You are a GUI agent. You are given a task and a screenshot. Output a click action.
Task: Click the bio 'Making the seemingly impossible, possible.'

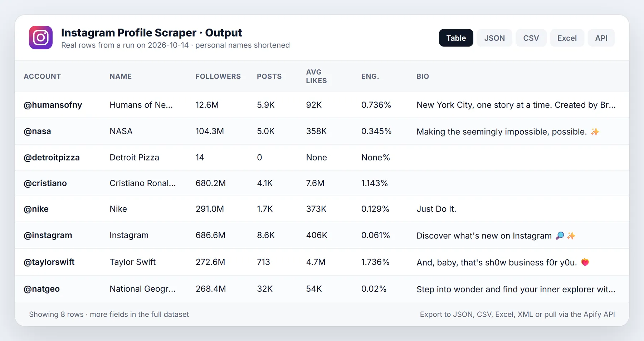click(x=508, y=132)
